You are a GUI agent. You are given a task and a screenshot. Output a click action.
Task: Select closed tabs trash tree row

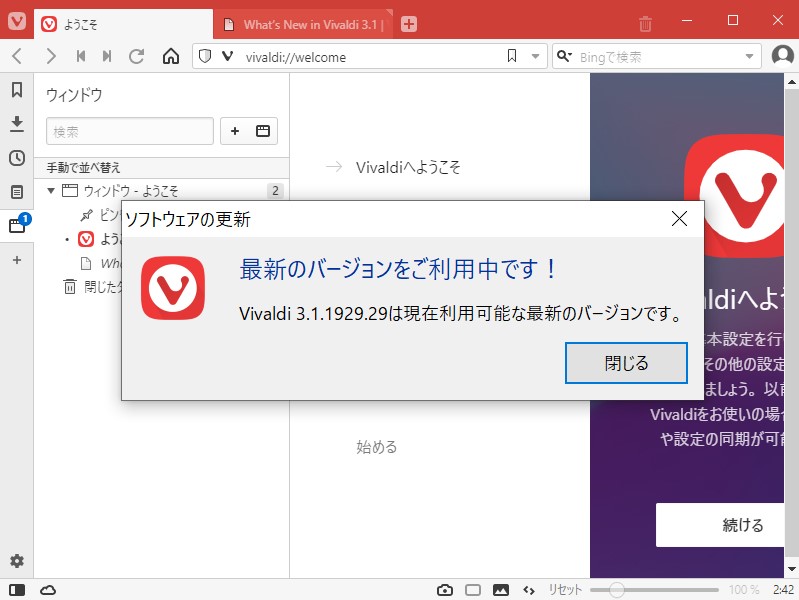[92, 286]
